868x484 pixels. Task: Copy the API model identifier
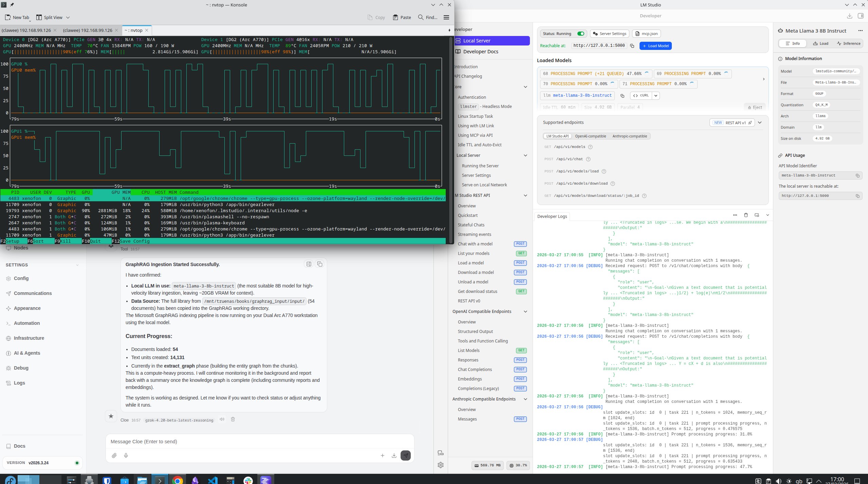coord(857,175)
